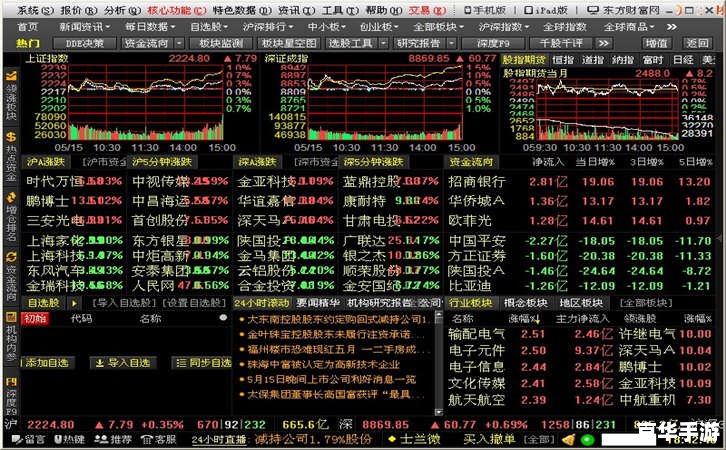This screenshot has height=450, width=726.
Task: Select the 深A涨跌 tab
Action: tap(257, 162)
